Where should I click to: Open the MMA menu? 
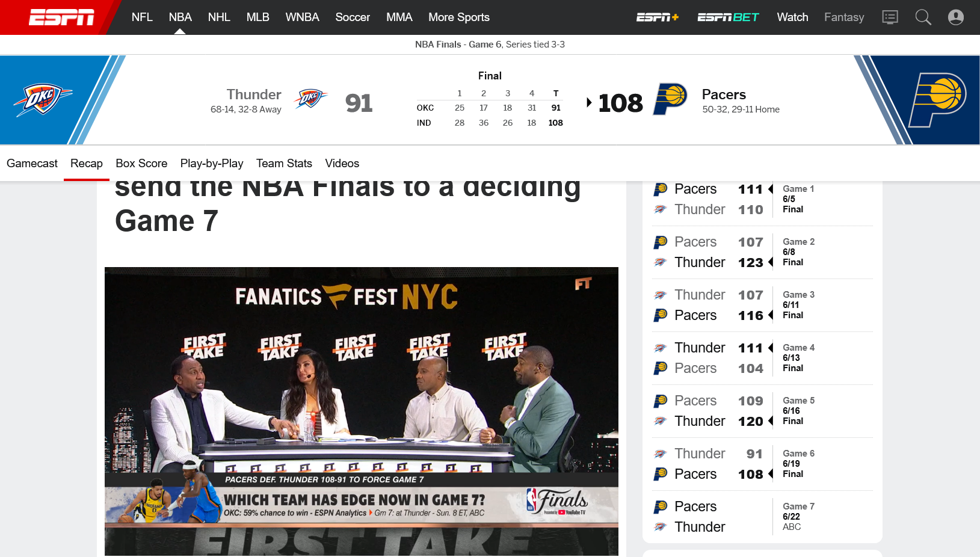[399, 17]
